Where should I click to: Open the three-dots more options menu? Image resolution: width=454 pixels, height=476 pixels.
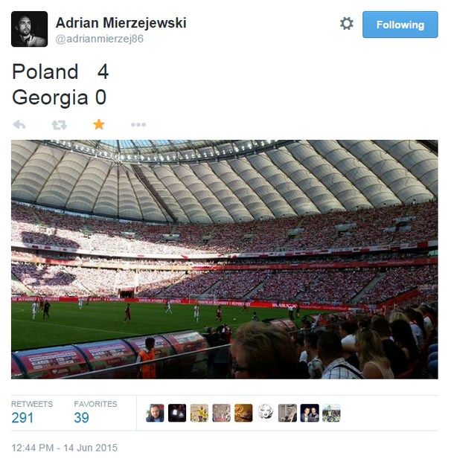click(x=138, y=125)
